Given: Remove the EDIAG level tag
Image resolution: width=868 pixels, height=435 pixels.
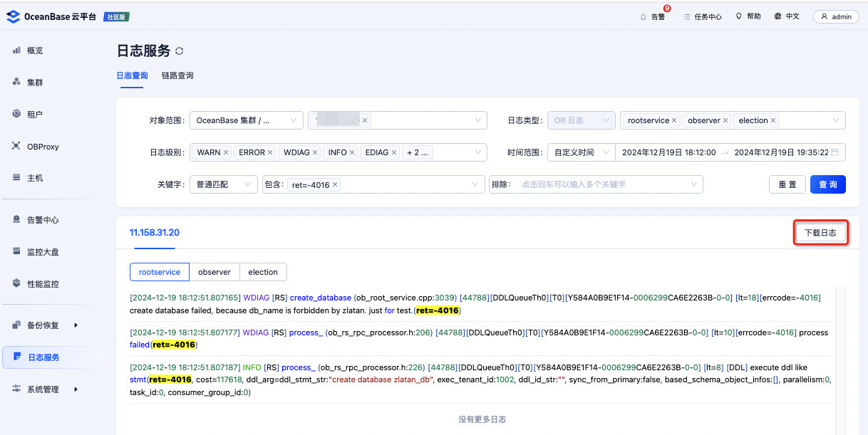Looking at the screenshot, I should pos(394,152).
